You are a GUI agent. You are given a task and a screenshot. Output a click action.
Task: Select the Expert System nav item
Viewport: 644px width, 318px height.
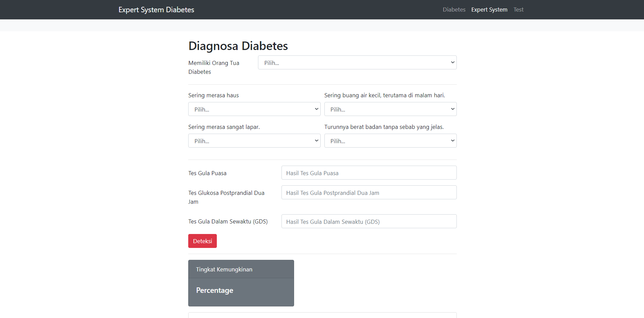coord(489,10)
